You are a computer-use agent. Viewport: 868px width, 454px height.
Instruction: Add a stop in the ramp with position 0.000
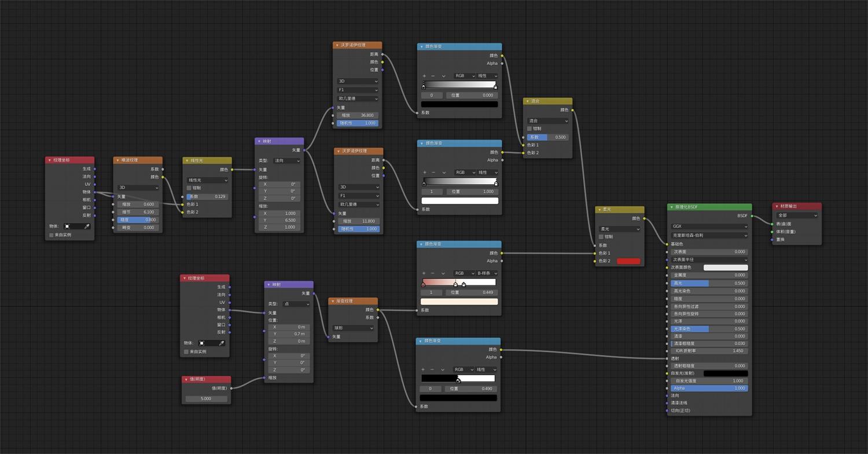[424, 76]
